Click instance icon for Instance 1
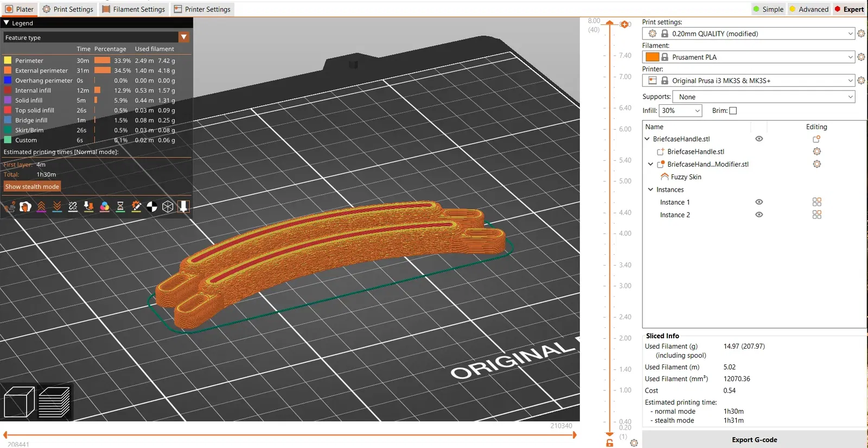This screenshot has width=868, height=448. click(x=816, y=202)
